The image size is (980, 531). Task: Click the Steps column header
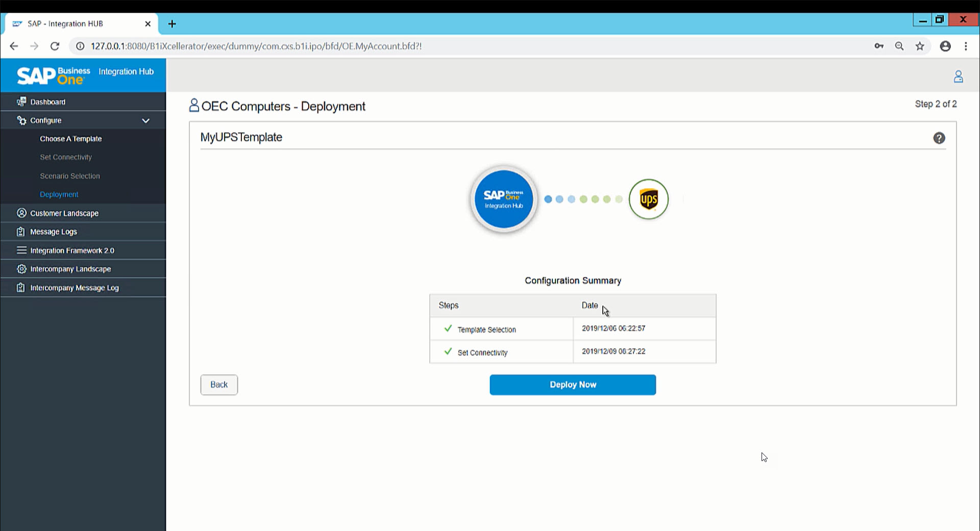tap(449, 305)
